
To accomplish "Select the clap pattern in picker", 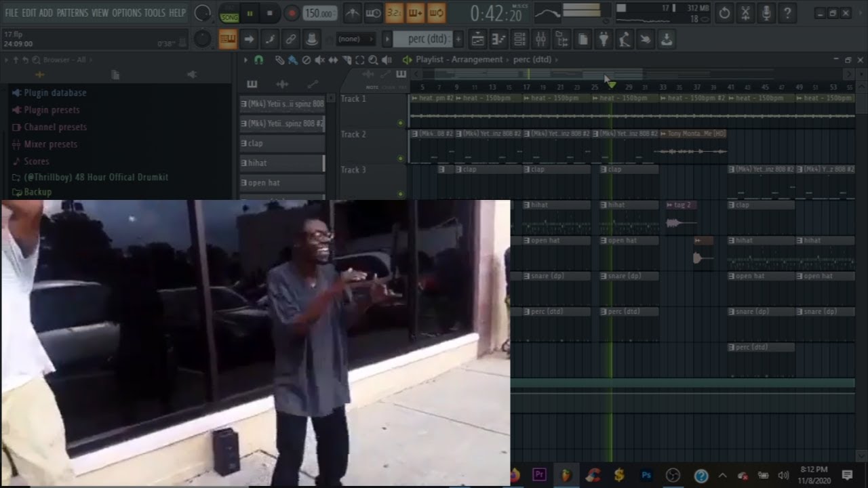I will (282, 143).
